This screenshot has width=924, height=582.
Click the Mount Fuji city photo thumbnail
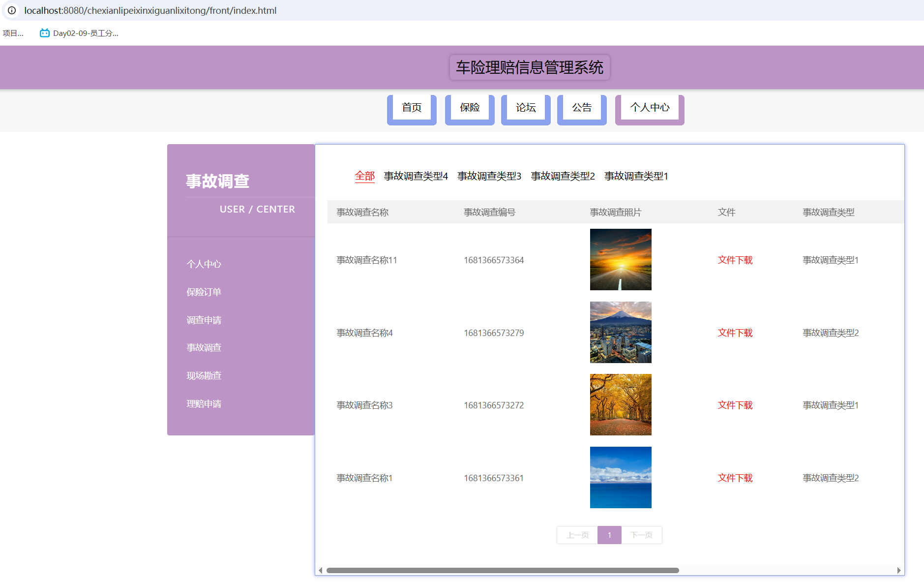(x=621, y=332)
